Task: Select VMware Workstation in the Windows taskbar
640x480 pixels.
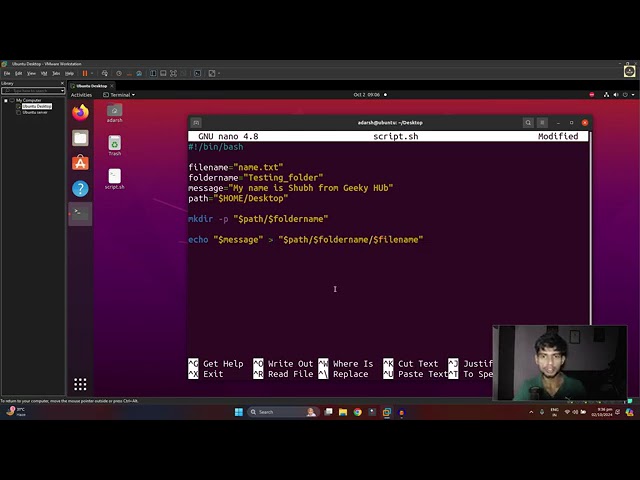Action: click(387, 412)
